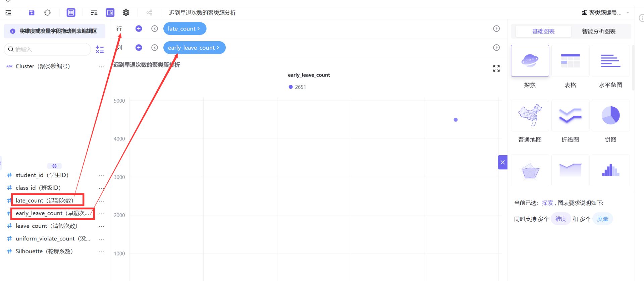Image resolution: width=644 pixels, height=281 pixels.
Task: Switch to the 智能分析图表 tab
Action: coord(599,31)
